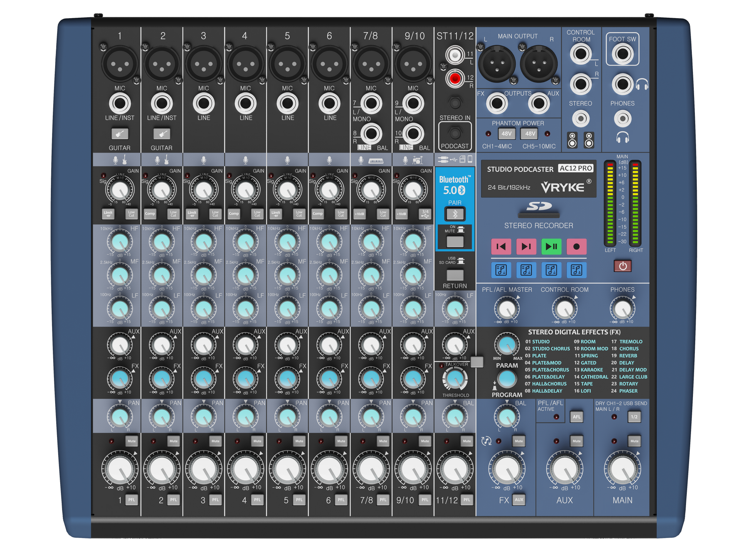The height and width of the screenshot is (560, 750).
Task: Click the channel 2 LF equalizer knob
Action: [x=161, y=309]
